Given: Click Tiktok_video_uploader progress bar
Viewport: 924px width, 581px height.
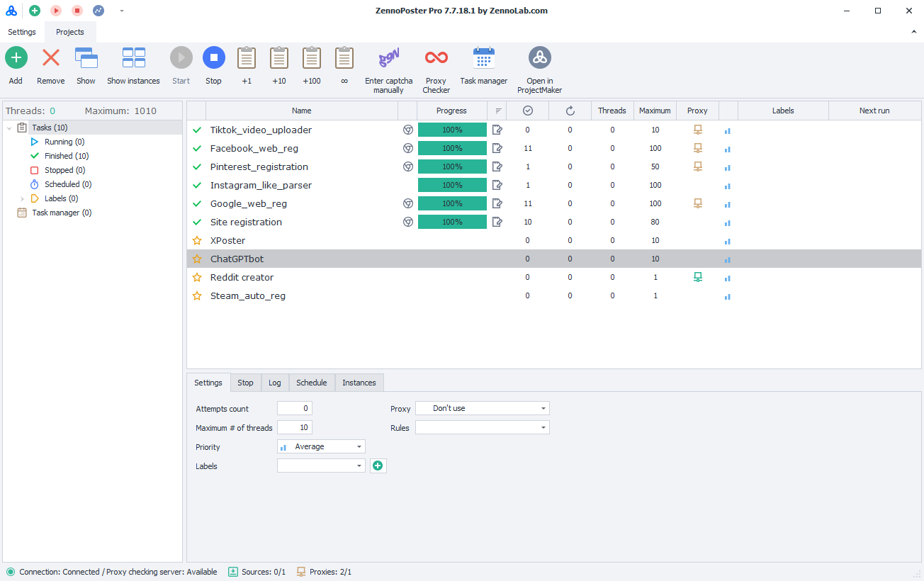Looking at the screenshot, I should (x=452, y=130).
